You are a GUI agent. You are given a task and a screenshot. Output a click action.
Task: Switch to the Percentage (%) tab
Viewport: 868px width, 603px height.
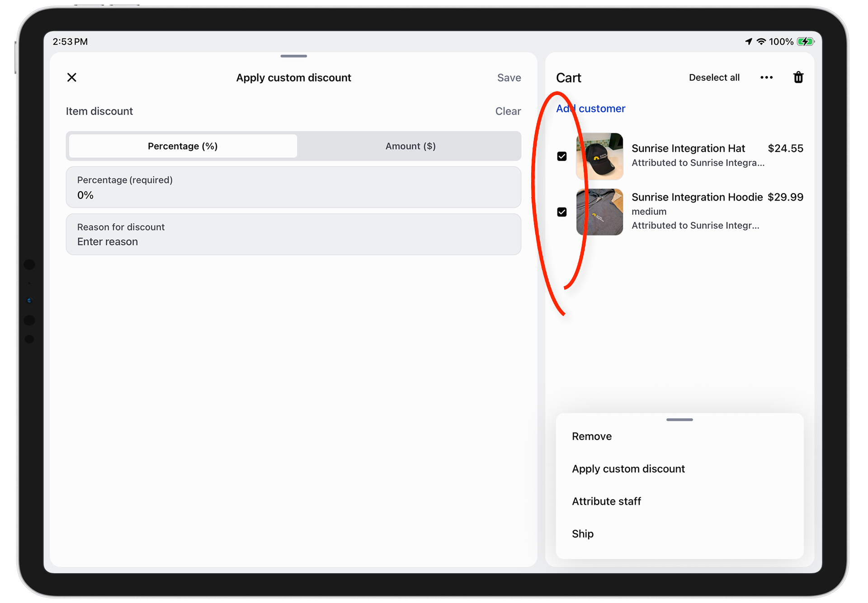point(183,146)
